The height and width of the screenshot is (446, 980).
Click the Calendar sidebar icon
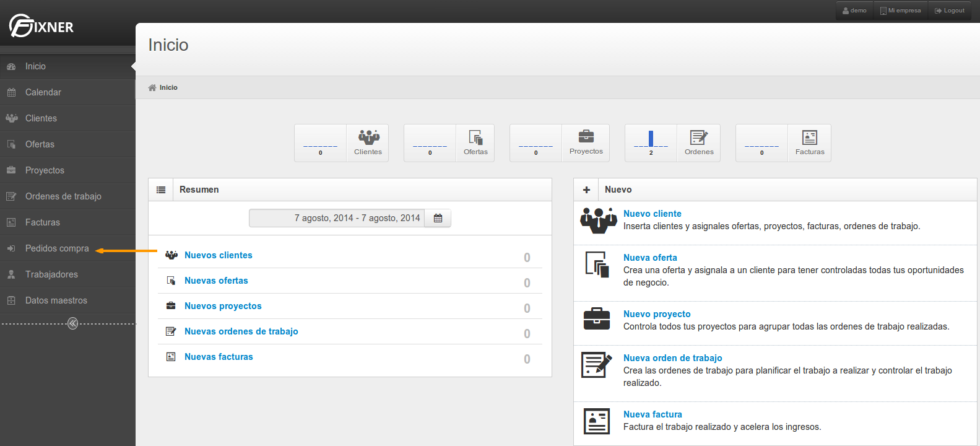[11, 92]
